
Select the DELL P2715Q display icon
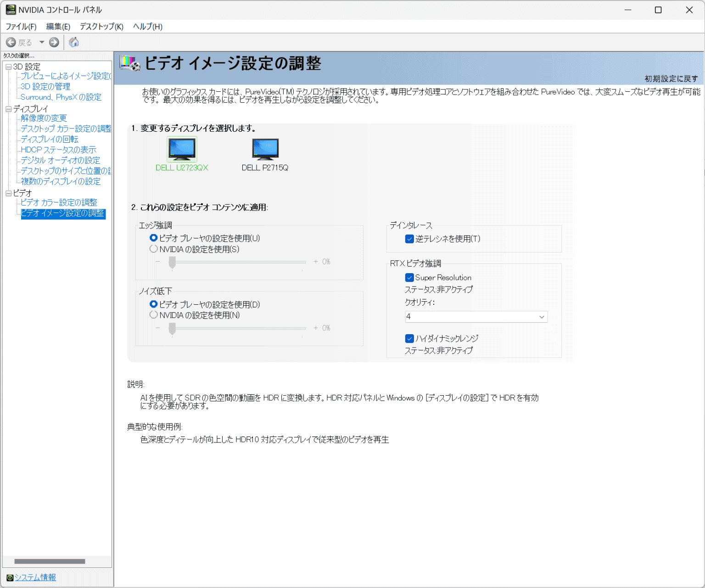click(264, 149)
